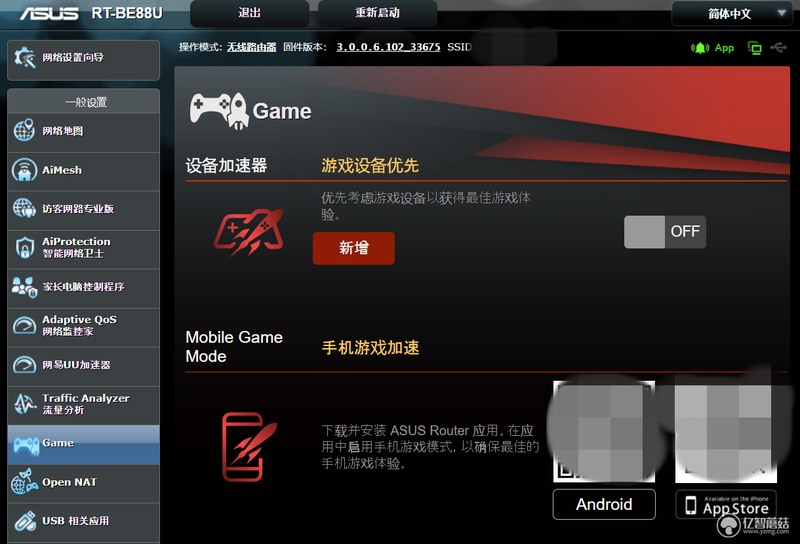Viewport: 800px width, 544px height.
Task: Open 家长电脑控制程序 menu item
Action: coord(84,289)
